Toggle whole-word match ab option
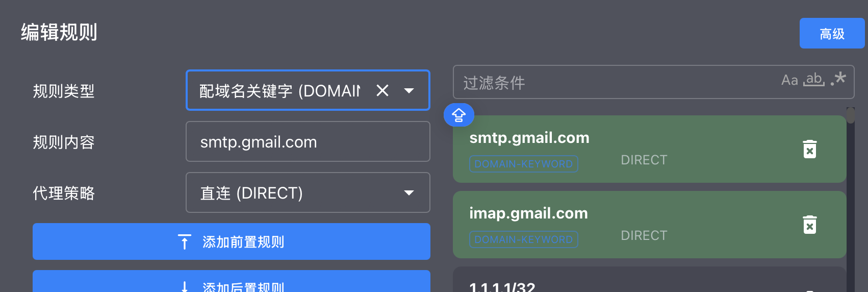 click(814, 80)
